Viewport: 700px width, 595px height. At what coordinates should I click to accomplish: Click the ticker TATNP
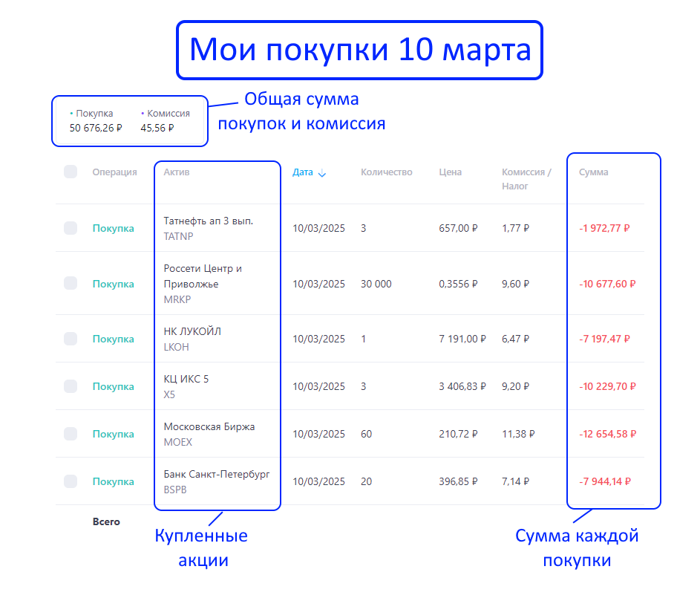tap(178, 236)
